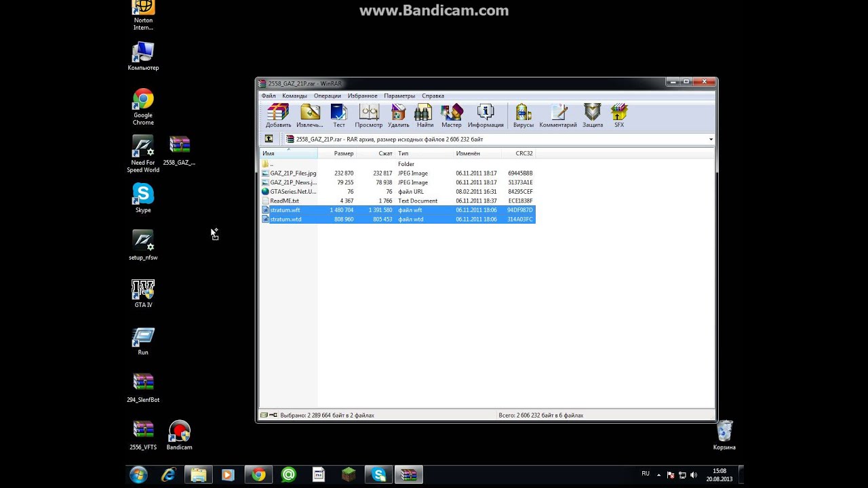Image resolution: width=868 pixels, height=488 pixels.
Task: Show archive Информация (Info)
Action: [x=486, y=115]
